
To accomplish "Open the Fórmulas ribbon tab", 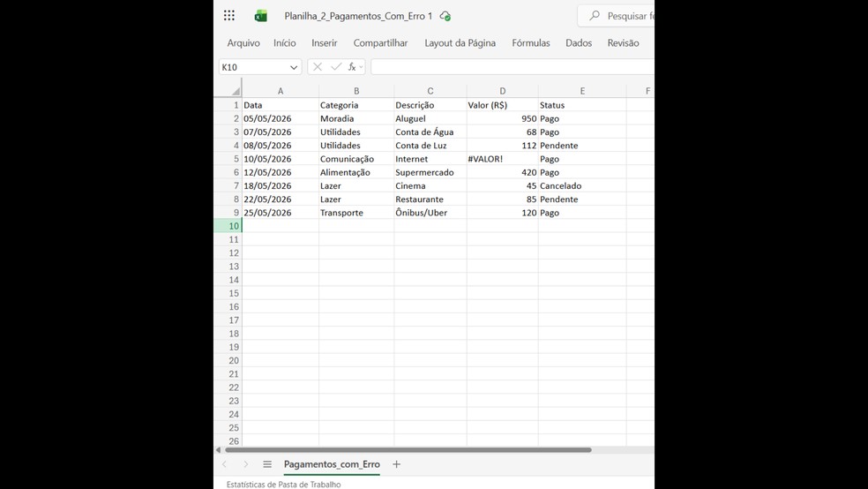I will [x=531, y=42].
